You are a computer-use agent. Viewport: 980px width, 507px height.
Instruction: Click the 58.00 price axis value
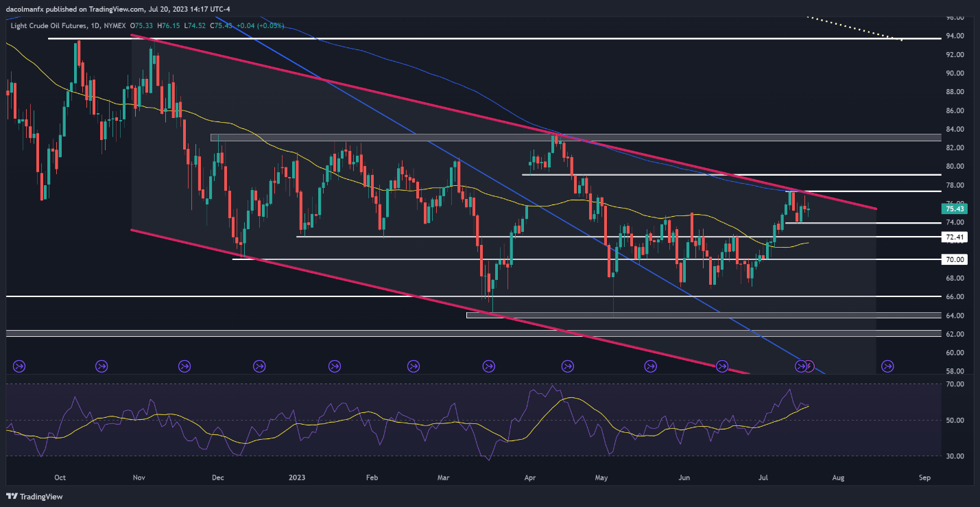pyautogui.click(x=956, y=371)
